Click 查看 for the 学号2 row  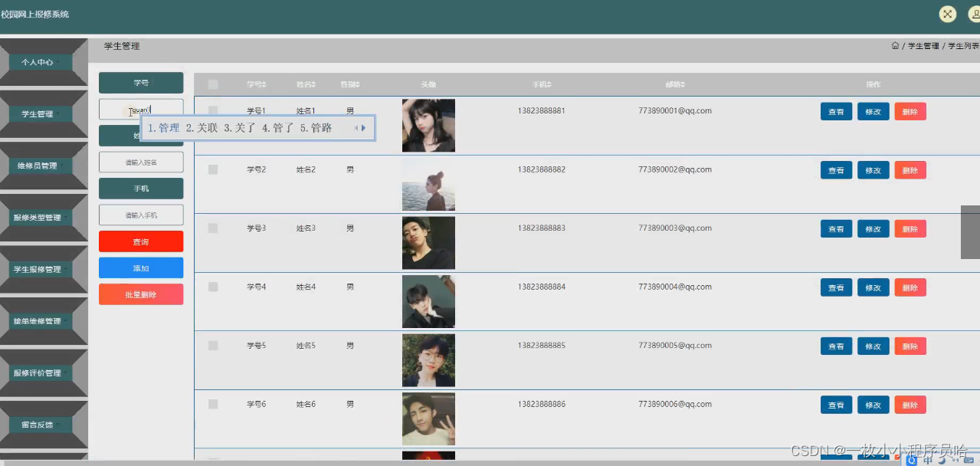click(836, 170)
